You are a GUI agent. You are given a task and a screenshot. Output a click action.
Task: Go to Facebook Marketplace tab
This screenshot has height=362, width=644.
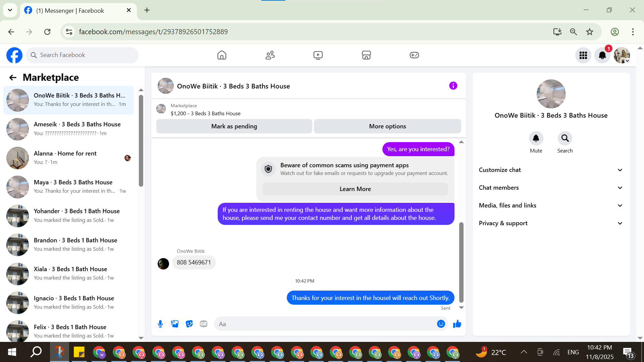[366, 55]
